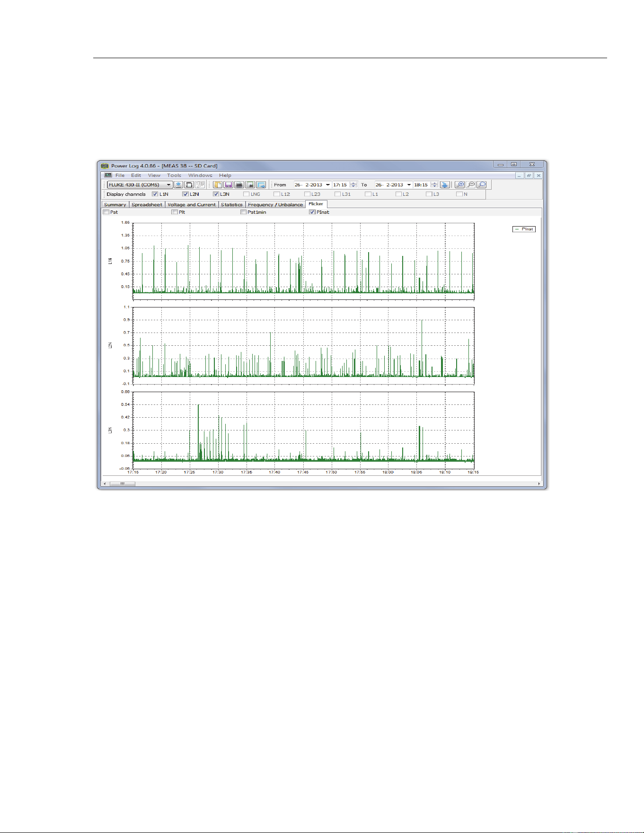Viewport: 644px width, 833px height.
Task: Tick the L31 channel checkbox
Action: [337, 194]
